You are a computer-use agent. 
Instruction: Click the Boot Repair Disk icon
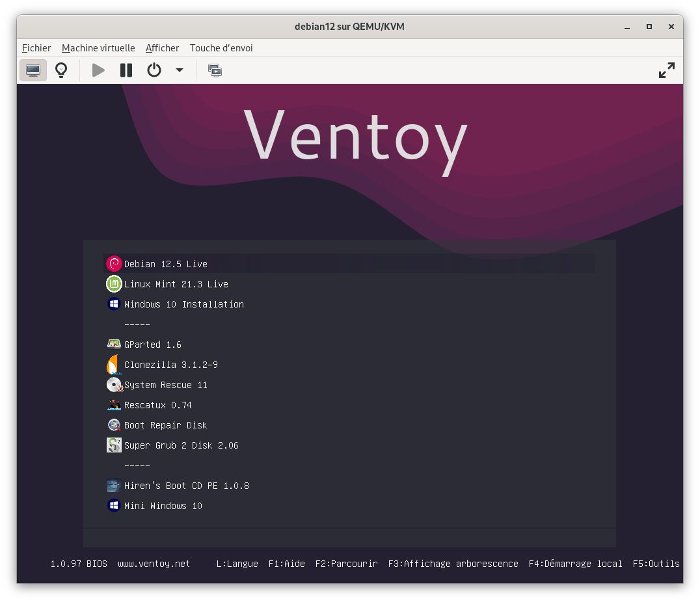[114, 425]
